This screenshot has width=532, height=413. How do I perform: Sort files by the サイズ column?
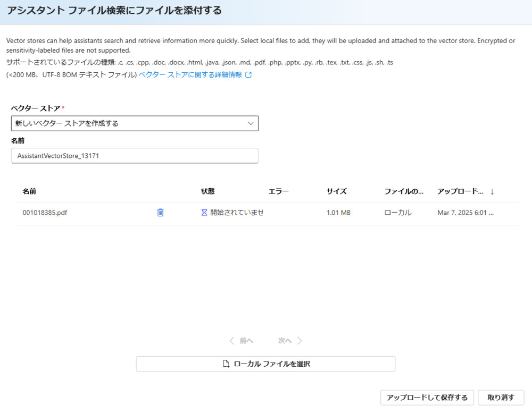pyautogui.click(x=335, y=191)
